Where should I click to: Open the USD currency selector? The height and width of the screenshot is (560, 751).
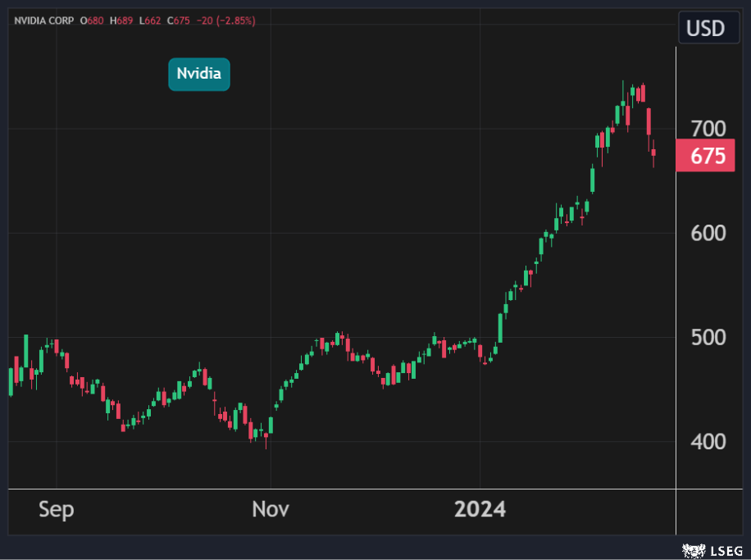tap(705, 29)
